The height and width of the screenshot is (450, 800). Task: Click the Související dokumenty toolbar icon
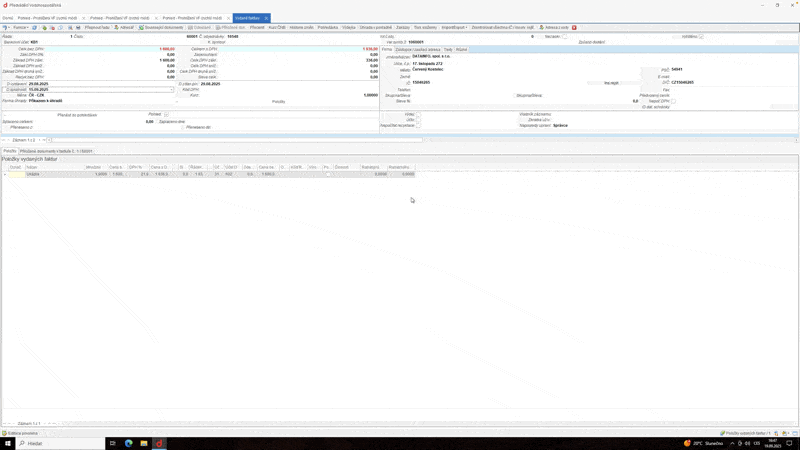click(x=161, y=28)
